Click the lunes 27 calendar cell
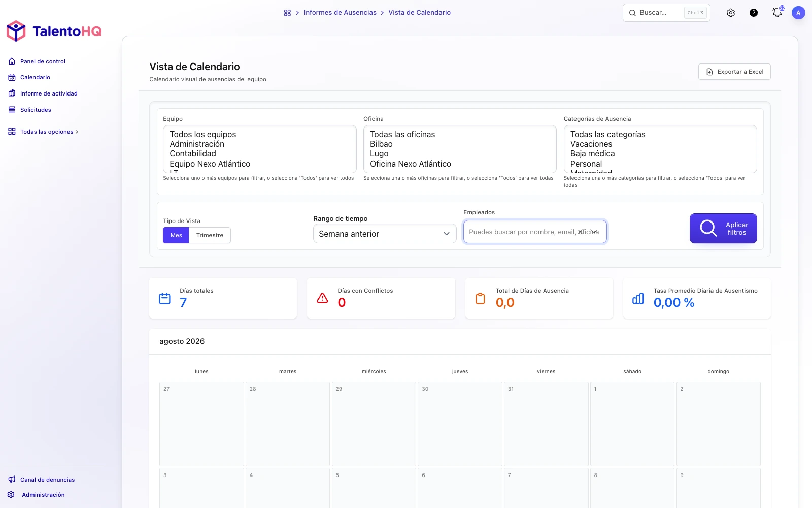This screenshot has width=812, height=508. [x=201, y=424]
